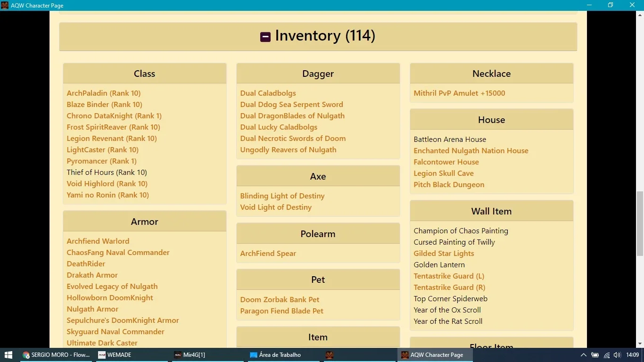Click Doom Zorbak Bank Pet link
Viewport: 644px width, 362px height.
click(x=280, y=300)
